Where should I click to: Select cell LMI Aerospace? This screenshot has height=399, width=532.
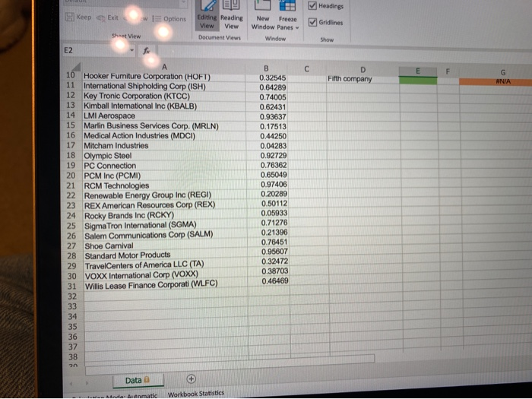click(x=164, y=116)
